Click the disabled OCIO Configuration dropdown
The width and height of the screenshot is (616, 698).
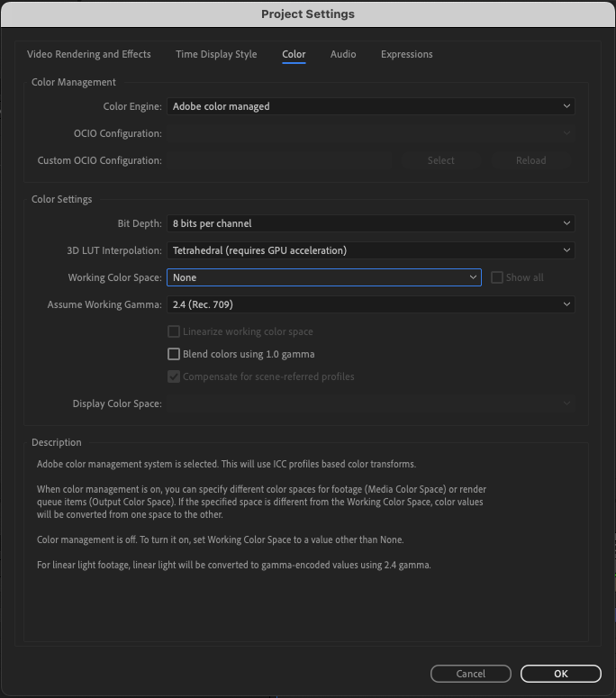(x=370, y=133)
